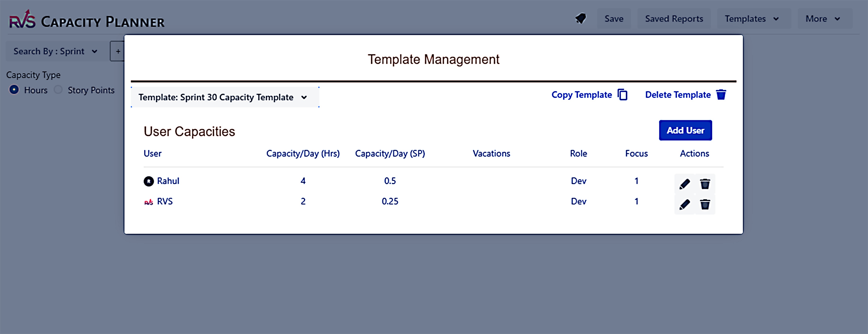
Task: Click the Copy Template icon
Action: 622,95
